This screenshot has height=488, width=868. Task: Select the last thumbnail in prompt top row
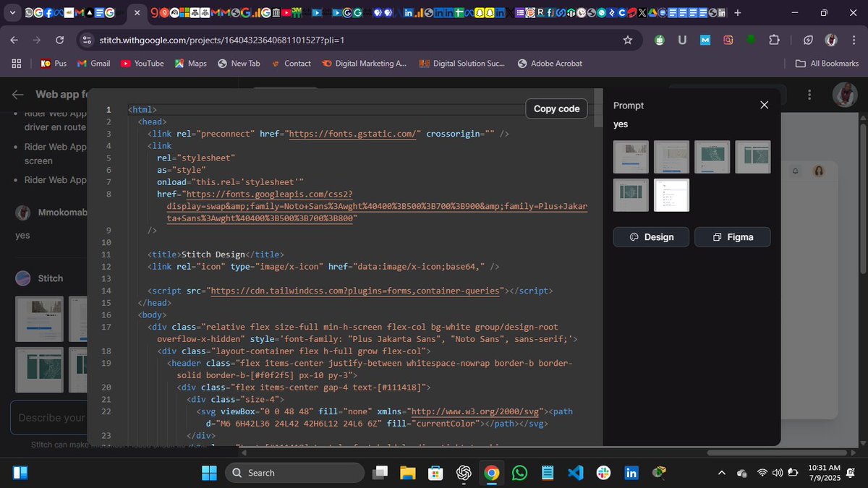point(753,157)
